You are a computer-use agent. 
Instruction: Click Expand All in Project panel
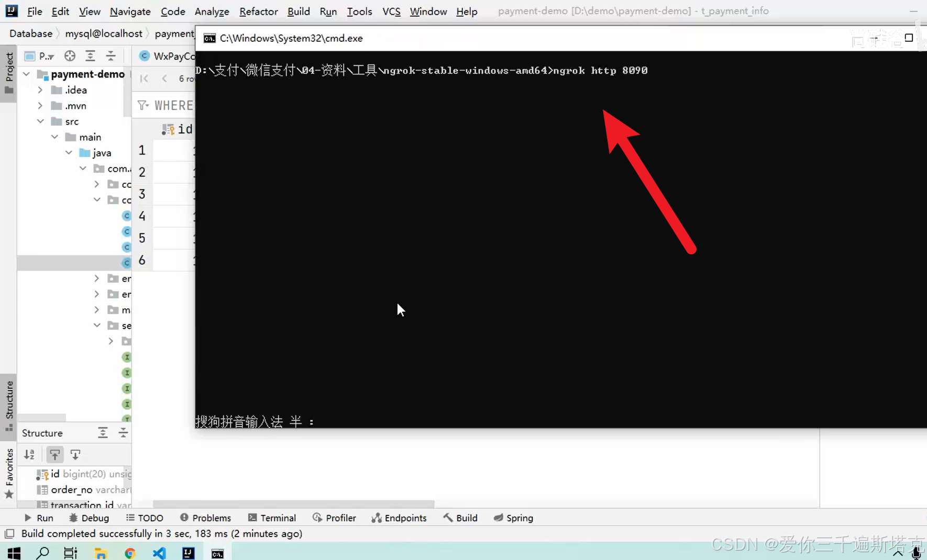(90, 56)
